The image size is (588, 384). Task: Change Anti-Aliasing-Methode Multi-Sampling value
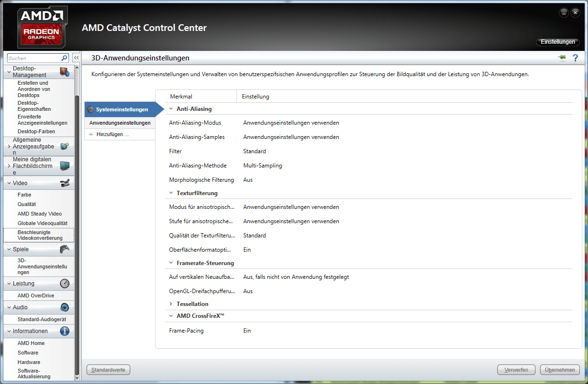pos(263,166)
